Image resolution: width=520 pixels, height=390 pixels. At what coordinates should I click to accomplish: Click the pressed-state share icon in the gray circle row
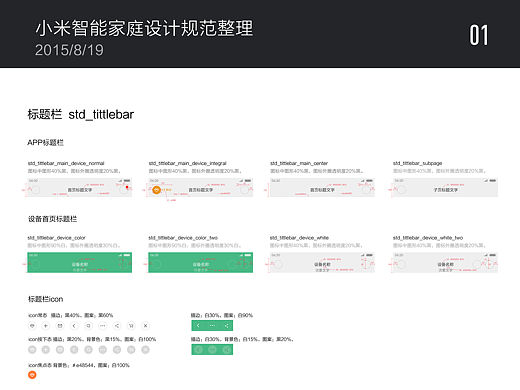click(117, 350)
